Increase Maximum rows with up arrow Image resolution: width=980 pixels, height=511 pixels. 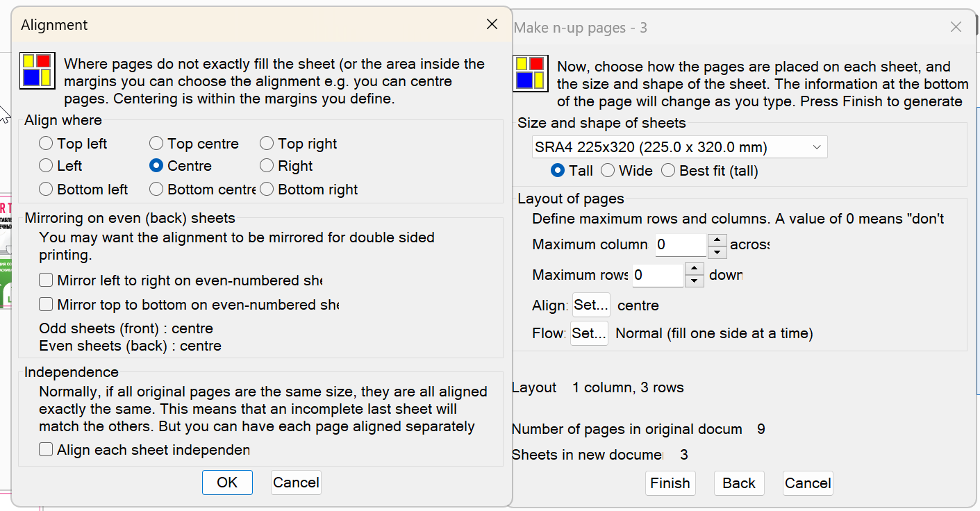pyautogui.click(x=694, y=269)
